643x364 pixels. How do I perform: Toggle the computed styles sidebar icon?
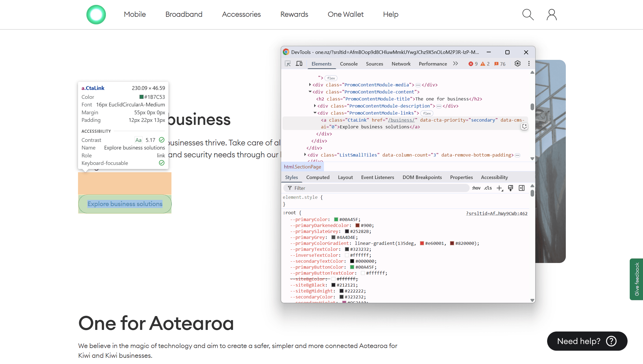pyautogui.click(x=522, y=188)
